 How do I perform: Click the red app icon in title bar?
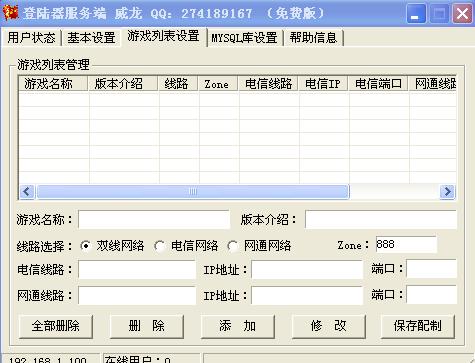point(11,13)
